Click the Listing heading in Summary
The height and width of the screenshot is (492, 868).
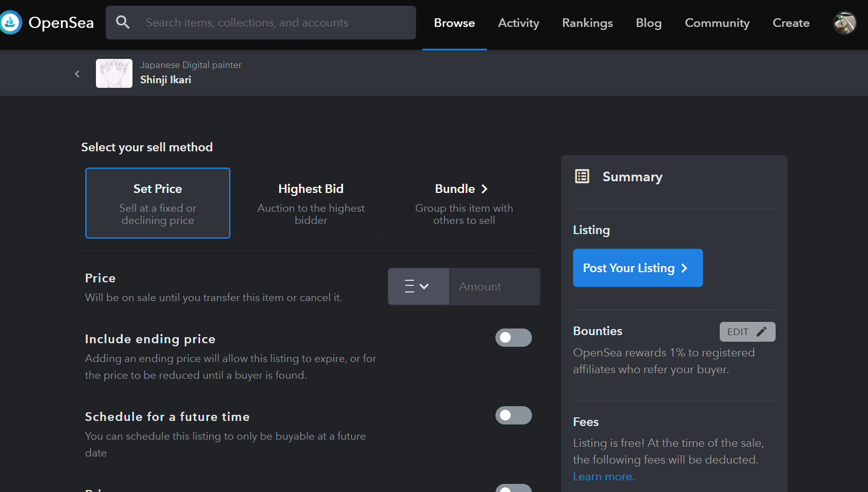click(x=591, y=230)
